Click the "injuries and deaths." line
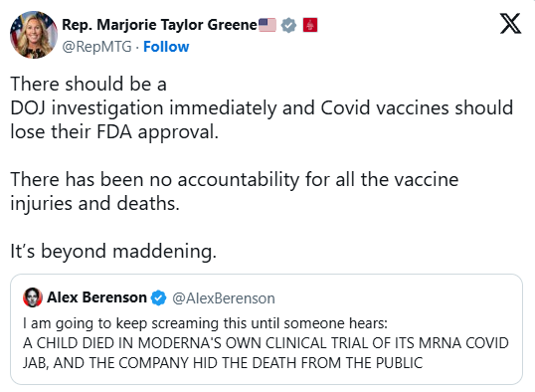535x392 pixels. 94,204
